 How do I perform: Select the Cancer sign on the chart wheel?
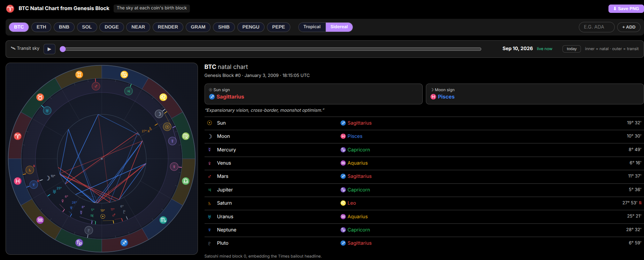pos(124,74)
